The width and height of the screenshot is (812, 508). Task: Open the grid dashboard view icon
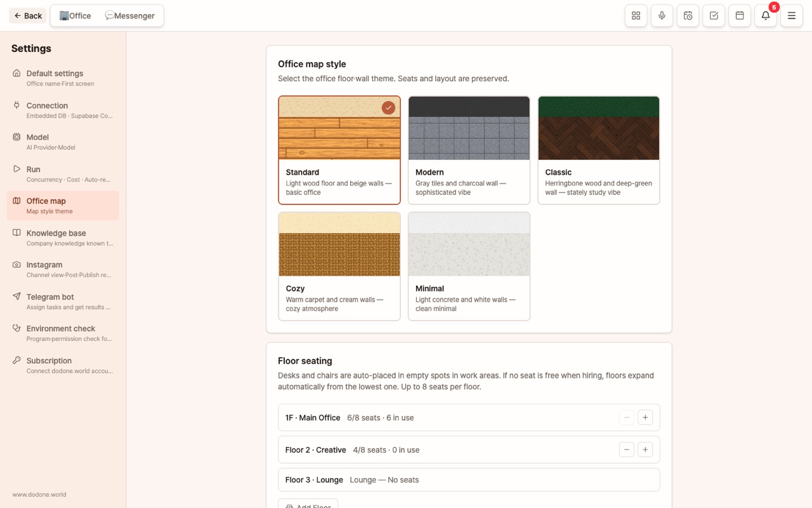click(x=636, y=16)
